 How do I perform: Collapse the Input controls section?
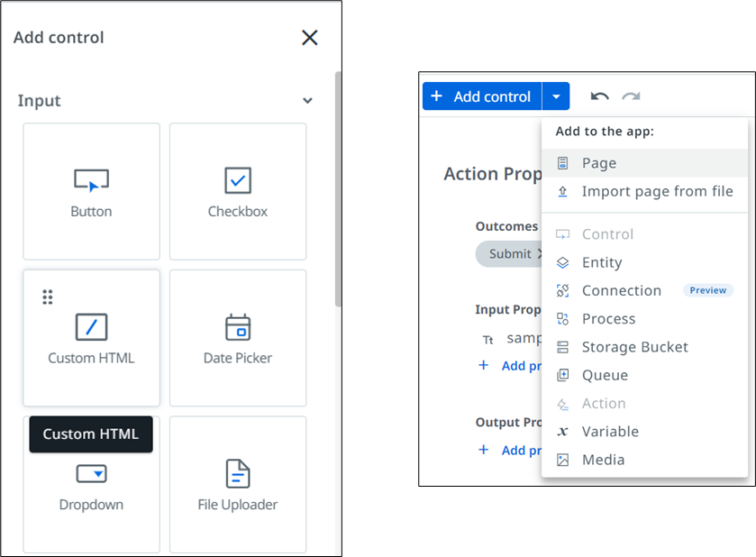click(307, 101)
